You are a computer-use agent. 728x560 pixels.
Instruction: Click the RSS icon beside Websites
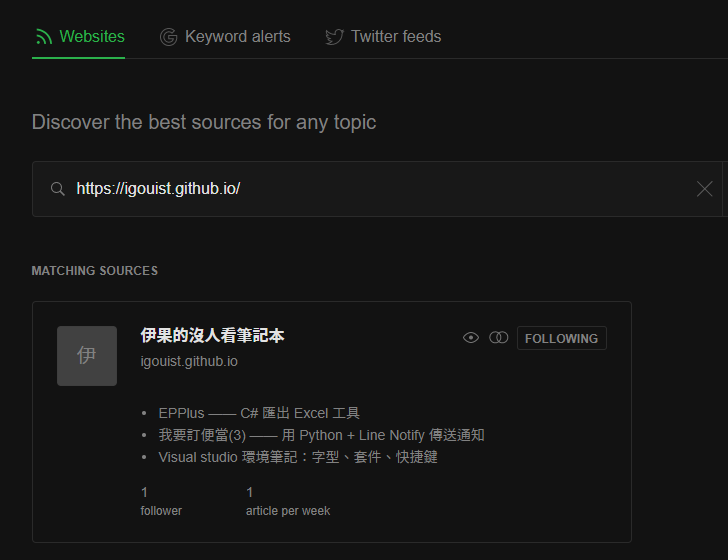pyautogui.click(x=44, y=37)
